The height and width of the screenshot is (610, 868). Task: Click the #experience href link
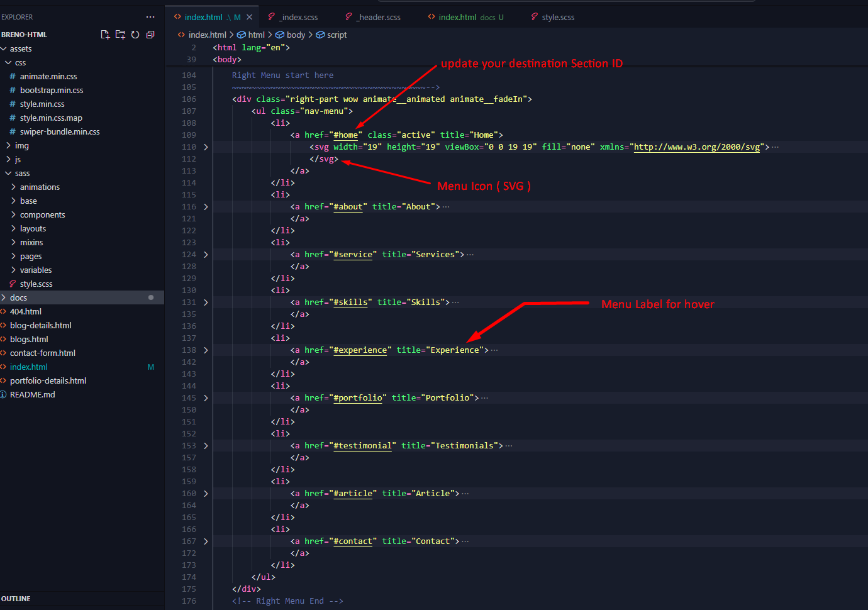[360, 350]
